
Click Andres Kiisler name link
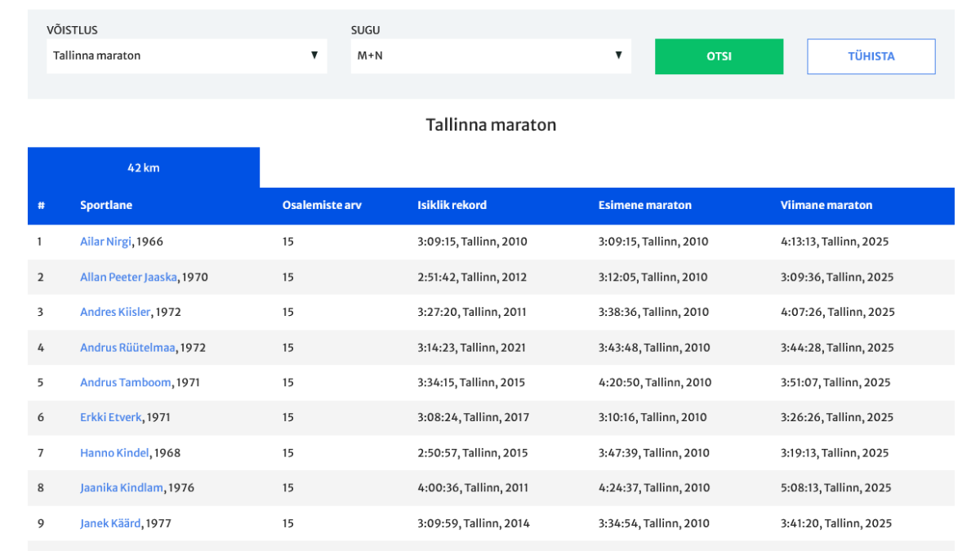[x=115, y=312]
